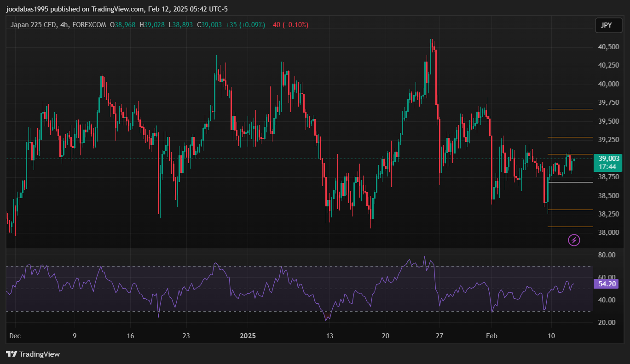Image resolution: width=630 pixels, height=364 pixels.
Task: Click the FOREXCOM exchange label
Action: (89, 25)
